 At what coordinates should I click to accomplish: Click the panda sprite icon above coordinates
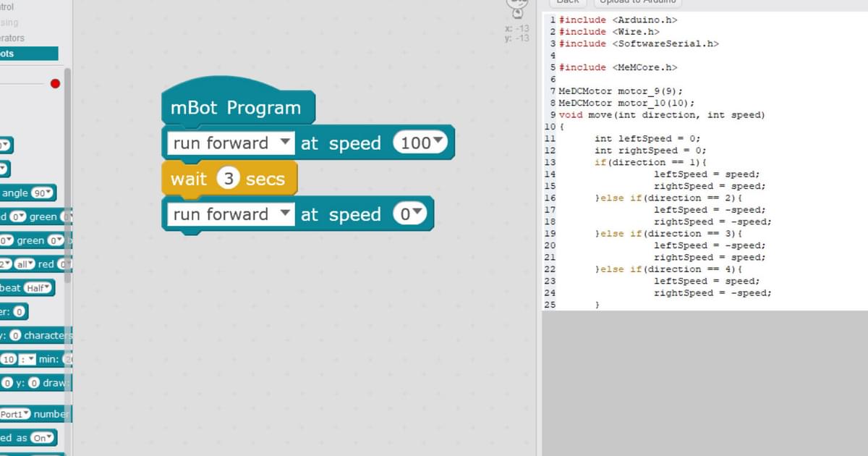coord(518,9)
